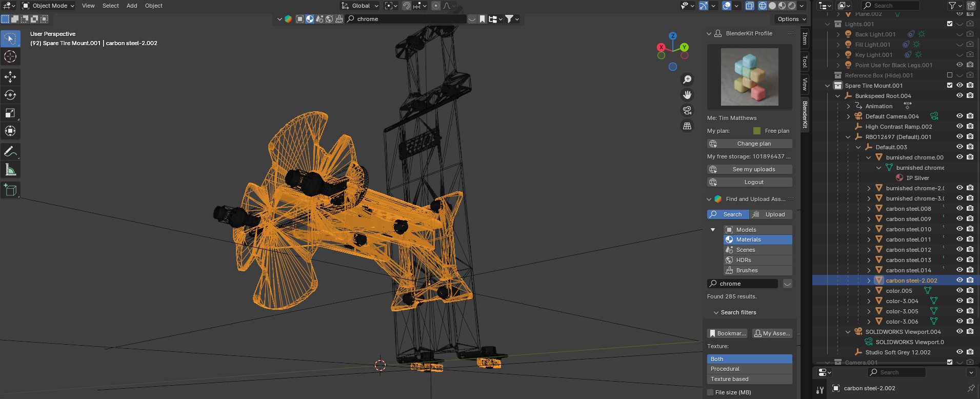Click the Pan view hand gizmo

[x=687, y=95]
